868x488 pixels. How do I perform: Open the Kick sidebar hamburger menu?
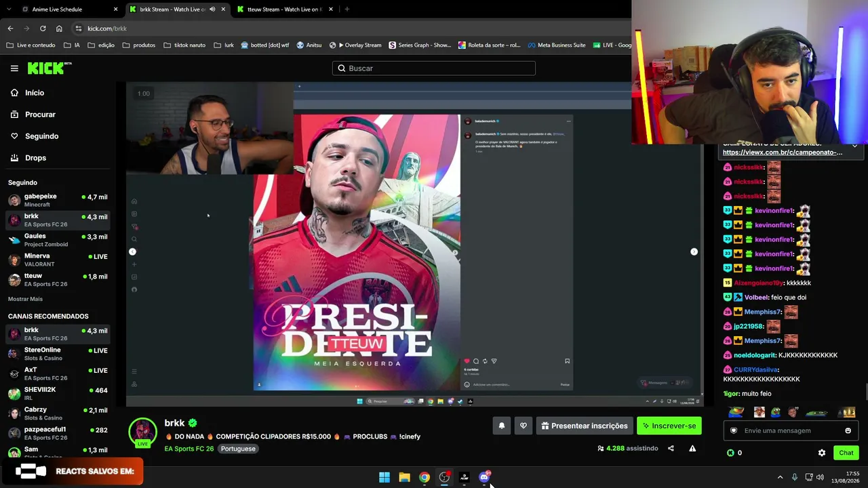[14, 68]
